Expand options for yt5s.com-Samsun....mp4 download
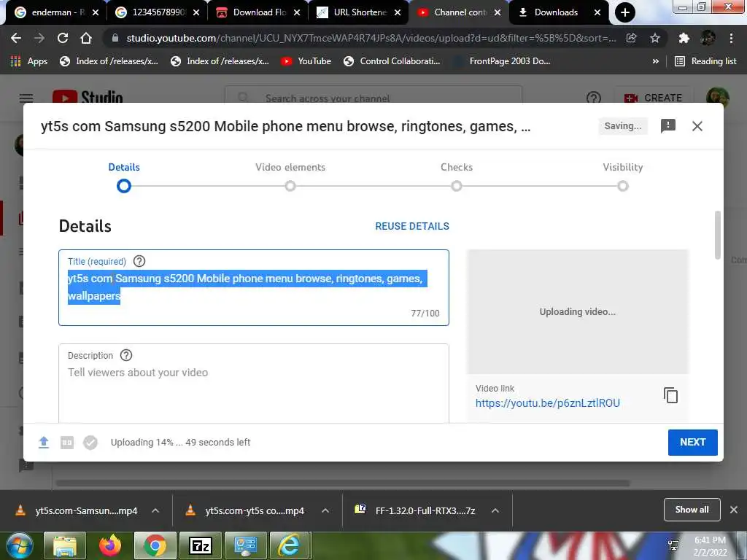The width and height of the screenshot is (747, 560). point(155,510)
